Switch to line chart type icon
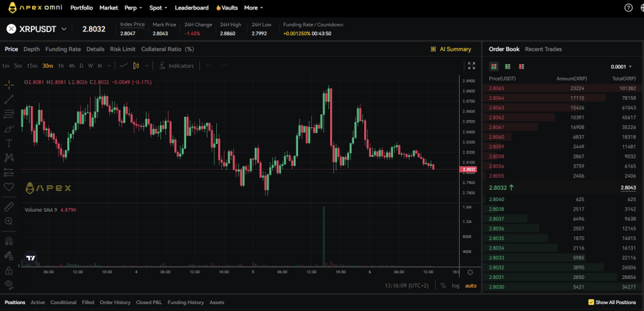Screen dimensions: 644x311 tap(124, 65)
